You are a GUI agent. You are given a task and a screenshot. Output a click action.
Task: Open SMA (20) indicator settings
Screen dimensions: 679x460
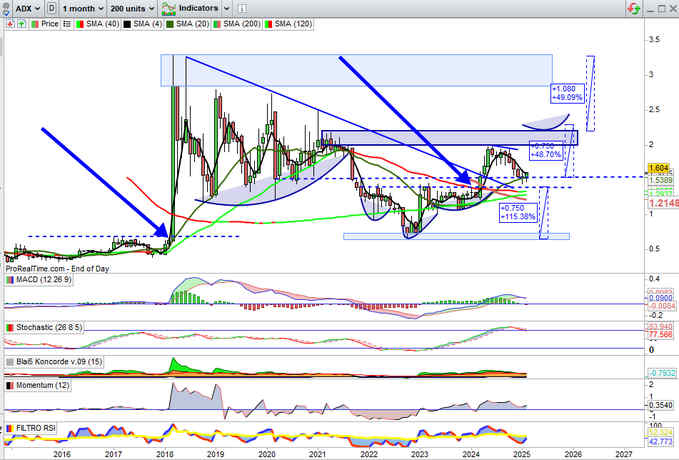(192, 24)
